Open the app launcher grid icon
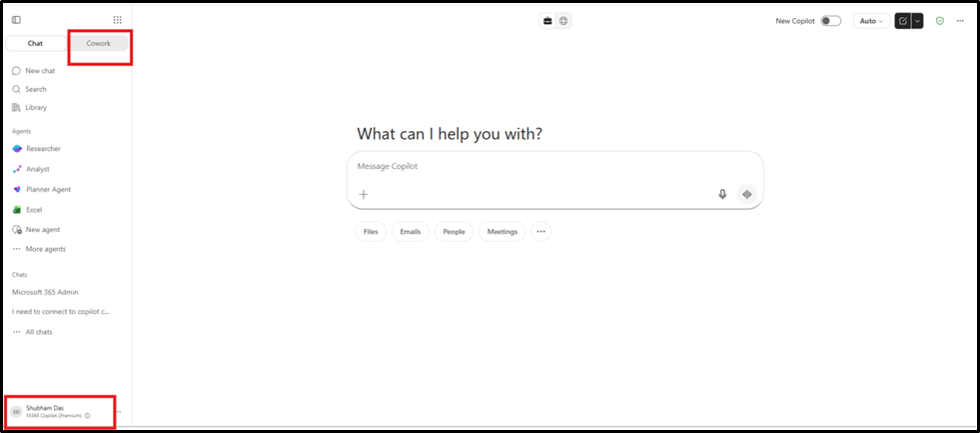 point(118,20)
